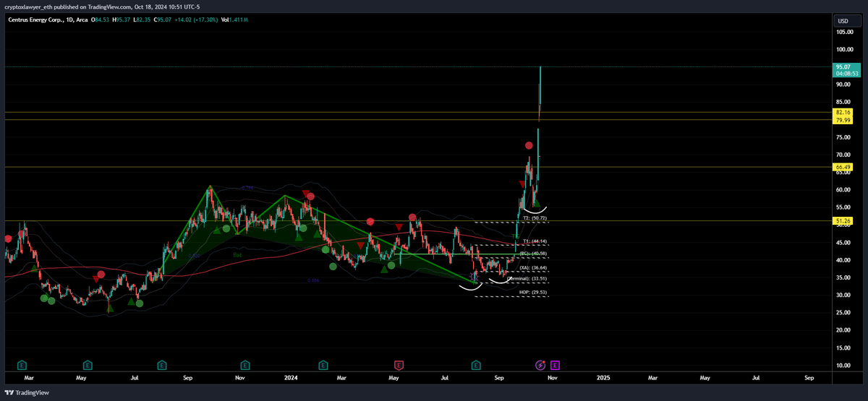868x401 pixels.
Task: Click the (BC): (40.58) level label
Action: [x=535, y=254]
